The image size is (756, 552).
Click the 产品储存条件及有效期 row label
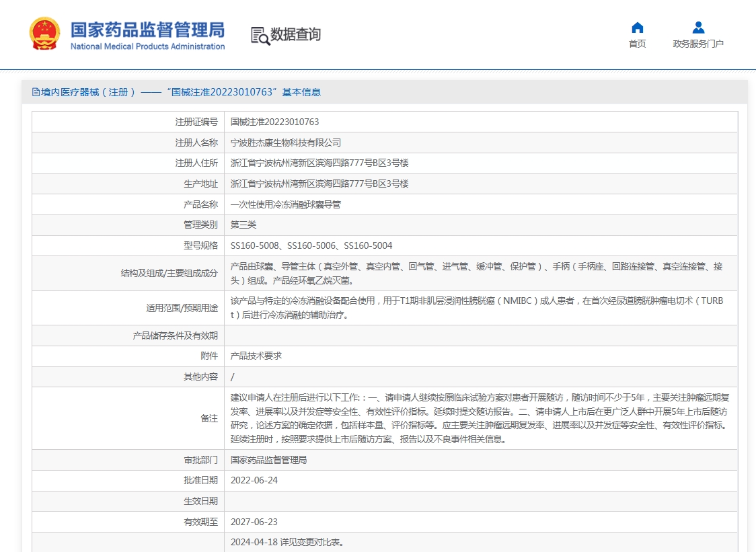click(x=175, y=336)
